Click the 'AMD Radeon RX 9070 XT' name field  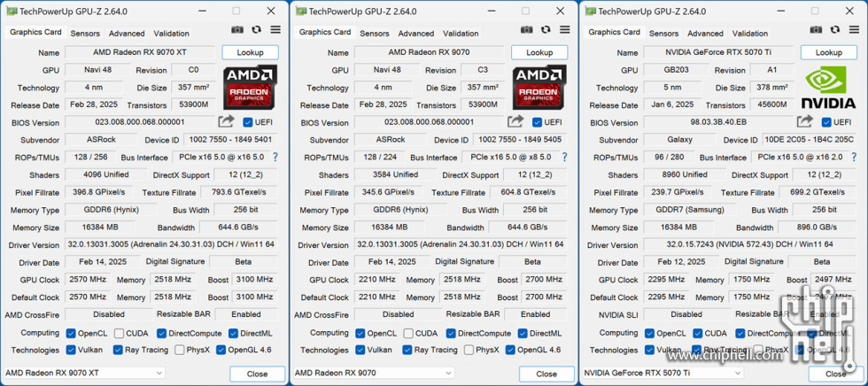140,52
